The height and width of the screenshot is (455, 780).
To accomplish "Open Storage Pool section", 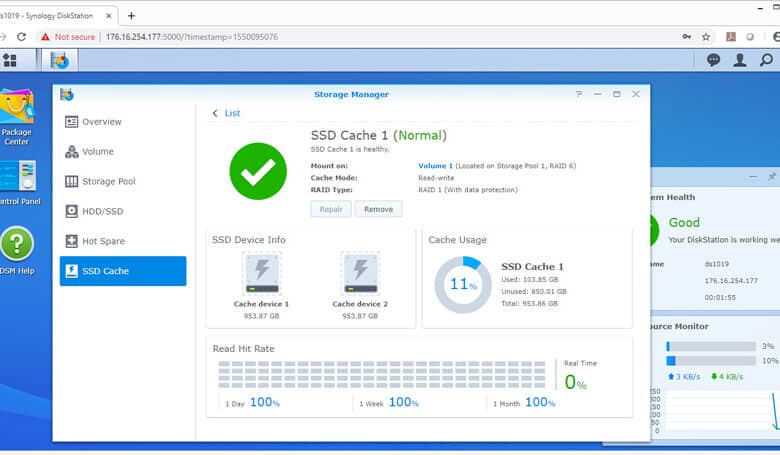I will 123,182.
